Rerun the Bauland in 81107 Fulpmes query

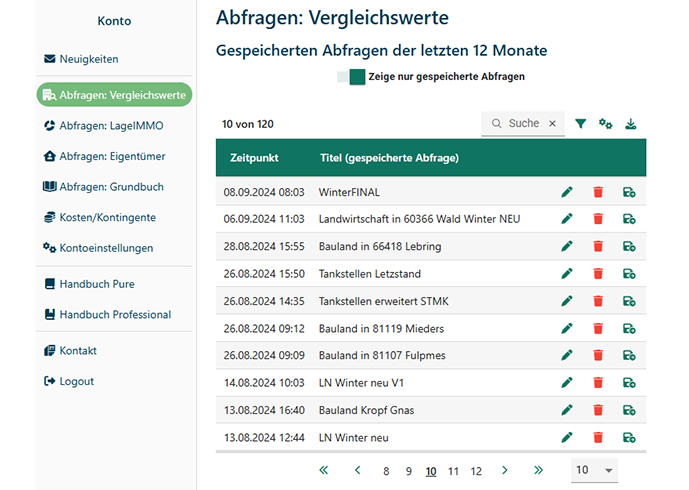pos(629,355)
